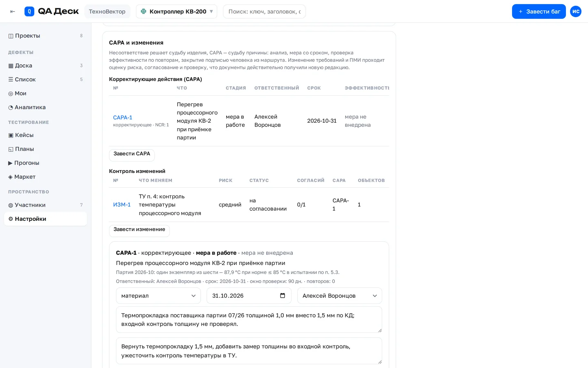
Task: Click the Корректирующие действия (CAPA) heading
Action: coord(156,79)
